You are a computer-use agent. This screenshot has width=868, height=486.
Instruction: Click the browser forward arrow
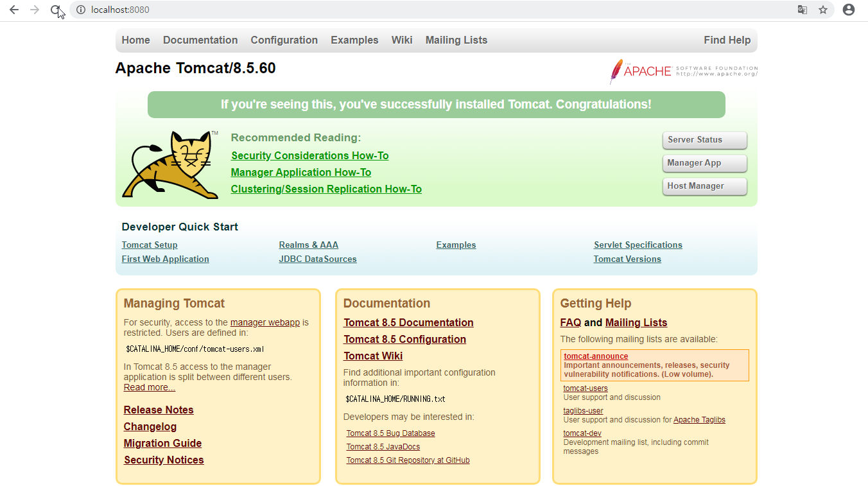click(35, 10)
